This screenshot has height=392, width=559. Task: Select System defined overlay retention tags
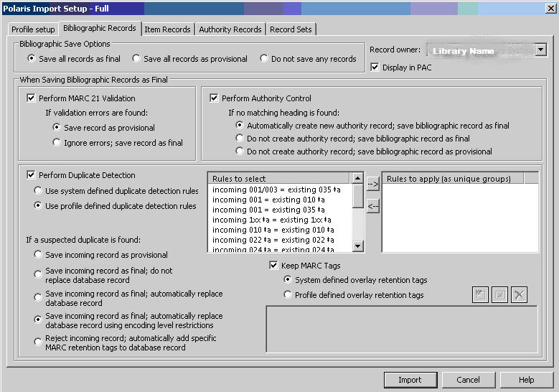[287, 279]
